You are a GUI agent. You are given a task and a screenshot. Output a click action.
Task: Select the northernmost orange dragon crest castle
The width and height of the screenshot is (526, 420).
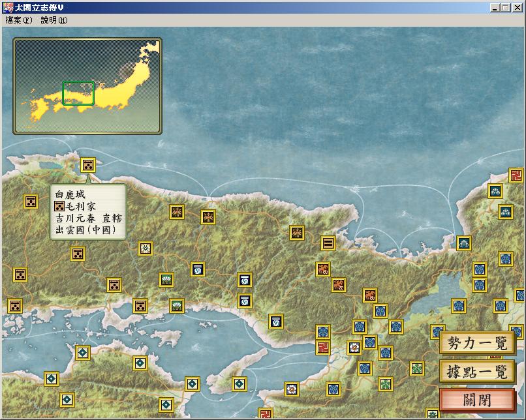(323, 269)
